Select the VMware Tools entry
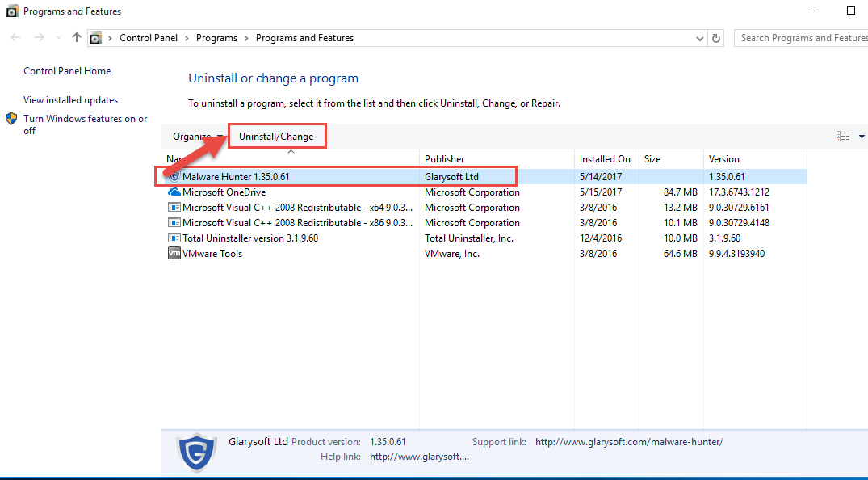Viewport: 868px width, 480px height. pos(212,254)
